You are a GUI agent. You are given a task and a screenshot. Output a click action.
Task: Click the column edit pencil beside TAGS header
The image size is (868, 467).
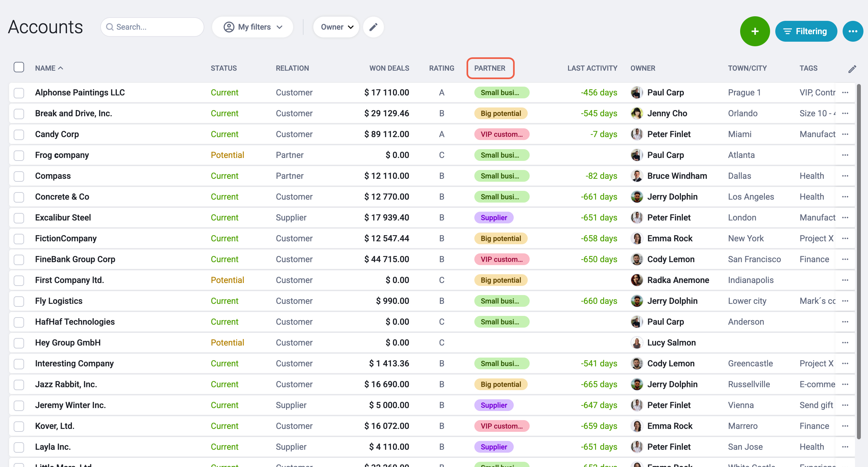click(x=852, y=69)
